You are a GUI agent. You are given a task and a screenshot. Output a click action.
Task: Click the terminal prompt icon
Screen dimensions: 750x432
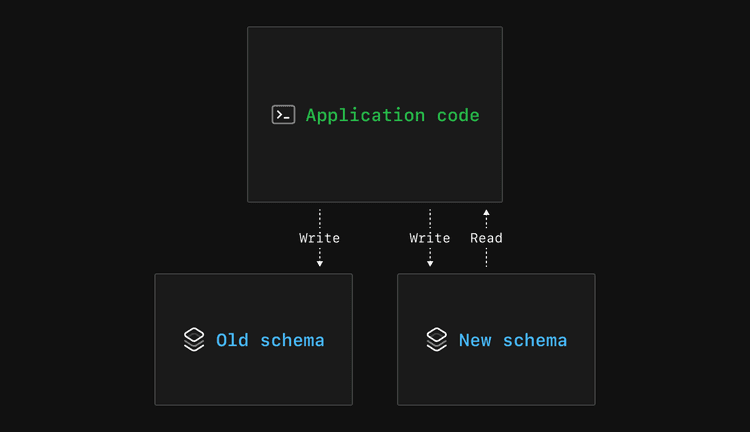tap(283, 115)
